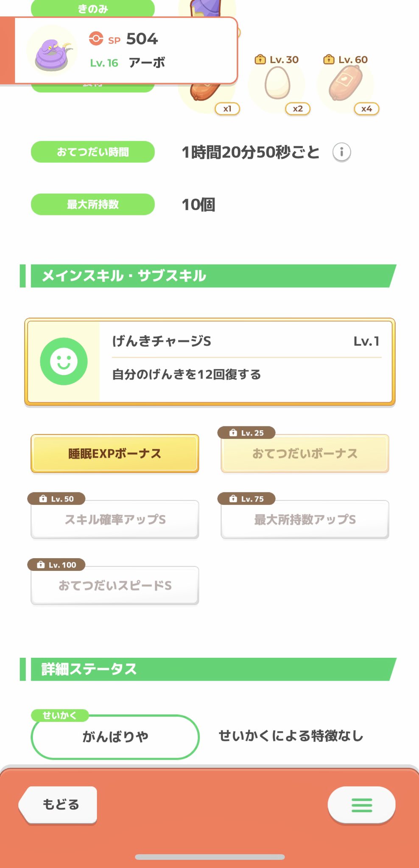Viewport: 419px width, 868px height.
Task: Tap the おてつだい時間 label
Action: [x=92, y=152]
